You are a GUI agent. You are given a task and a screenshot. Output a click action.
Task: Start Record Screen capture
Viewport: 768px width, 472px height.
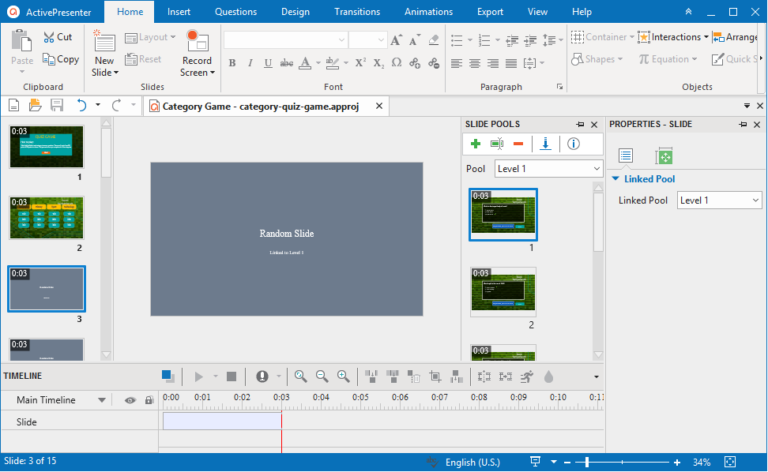[197, 54]
